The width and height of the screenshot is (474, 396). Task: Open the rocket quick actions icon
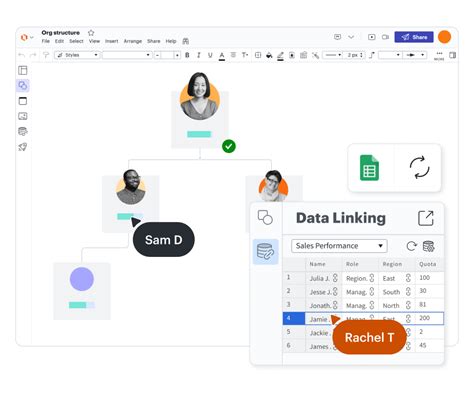pyautogui.click(x=23, y=147)
